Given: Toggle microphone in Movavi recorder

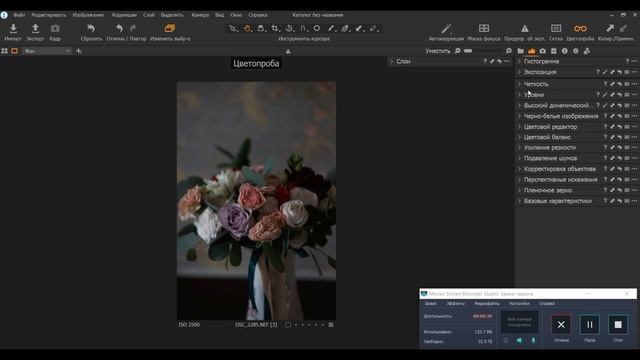Looking at the screenshot, I should click(x=533, y=340).
